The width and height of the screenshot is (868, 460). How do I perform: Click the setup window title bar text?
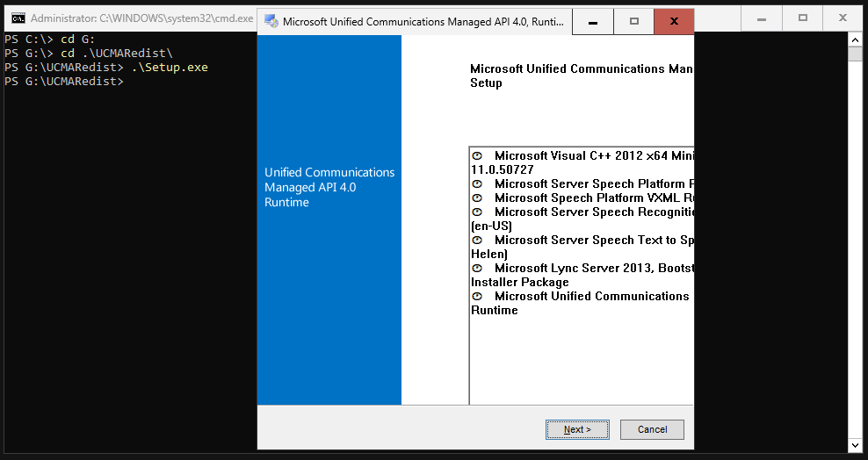pyautogui.click(x=423, y=22)
